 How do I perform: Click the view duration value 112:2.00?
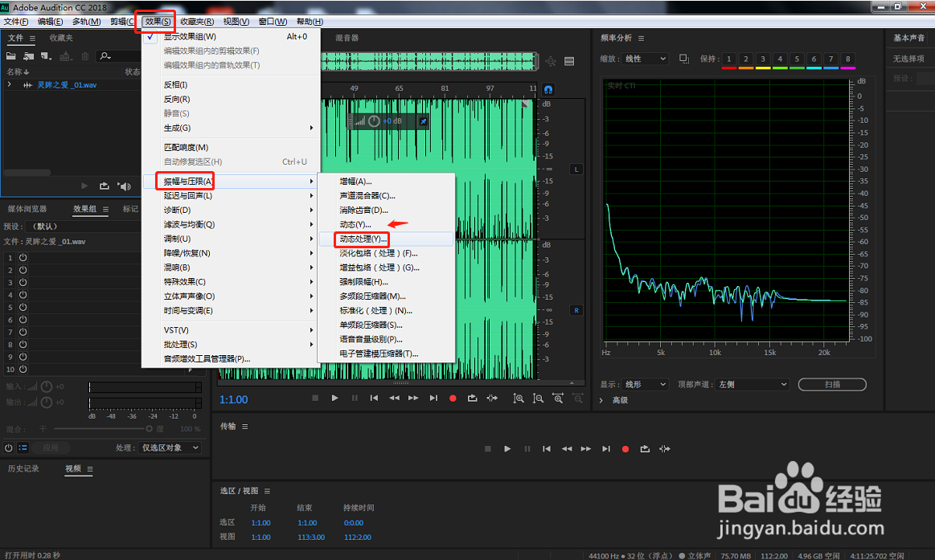click(357, 537)
